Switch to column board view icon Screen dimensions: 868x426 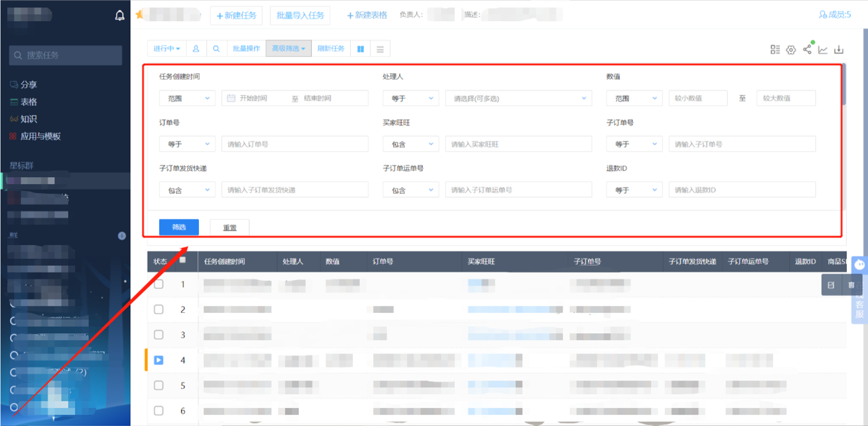(360, 49)
